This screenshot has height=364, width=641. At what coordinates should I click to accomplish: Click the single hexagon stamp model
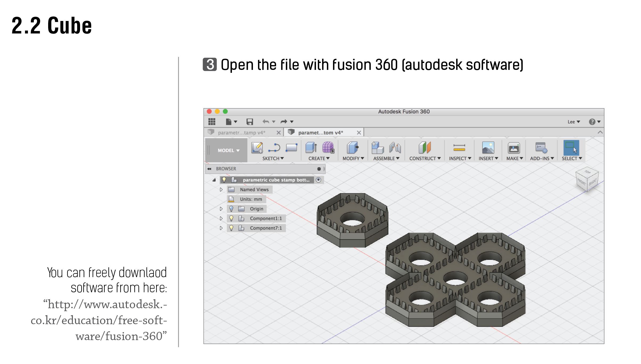(x=352, y=220)
